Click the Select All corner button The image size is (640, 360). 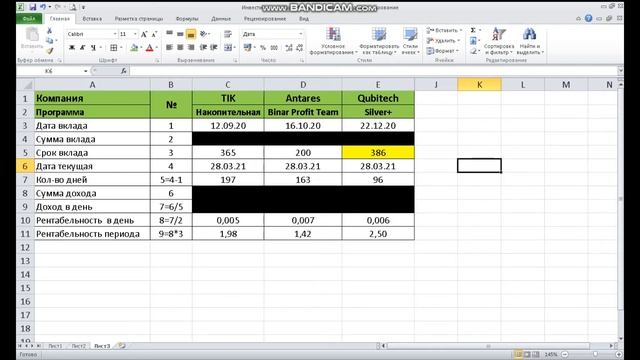coord(25,84)
